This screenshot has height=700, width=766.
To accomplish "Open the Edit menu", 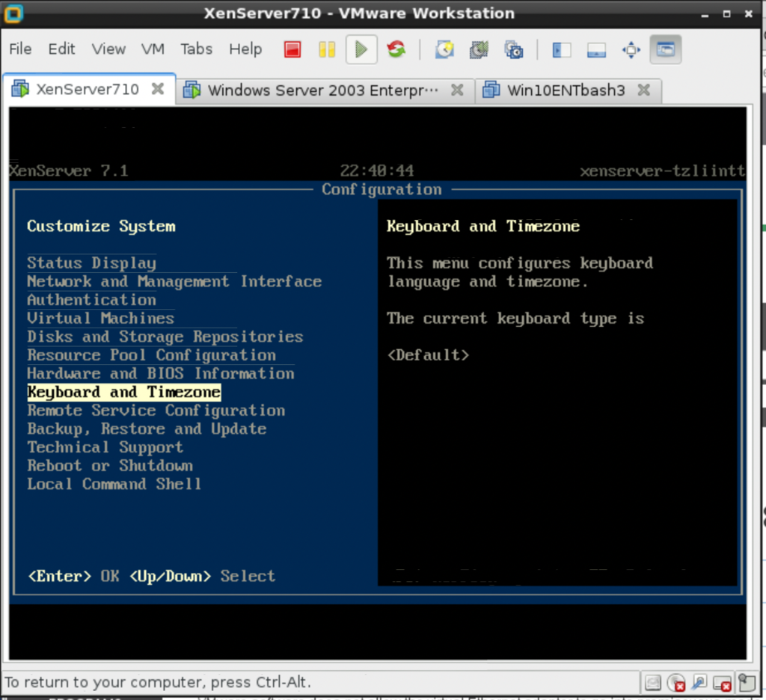I will (x=61, y=49).
